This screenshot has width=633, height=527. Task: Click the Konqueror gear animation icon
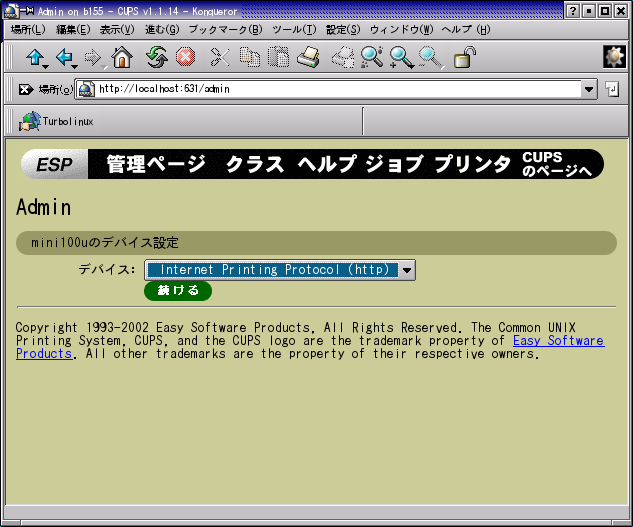point(614,57)
